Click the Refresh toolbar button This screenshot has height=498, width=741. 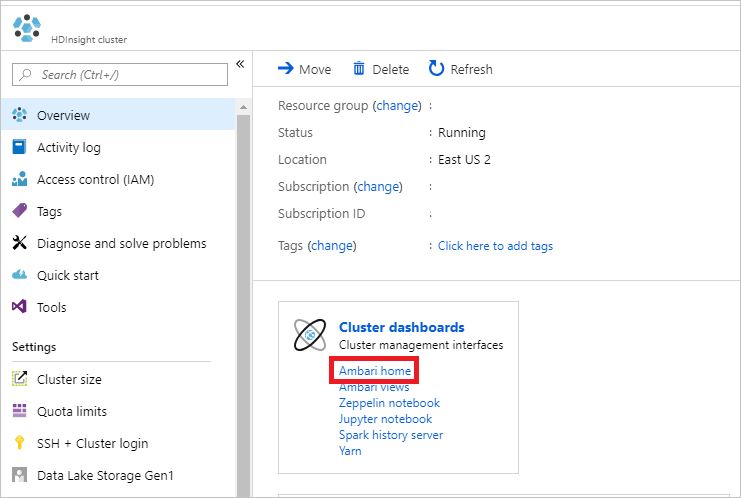[460, 69]
